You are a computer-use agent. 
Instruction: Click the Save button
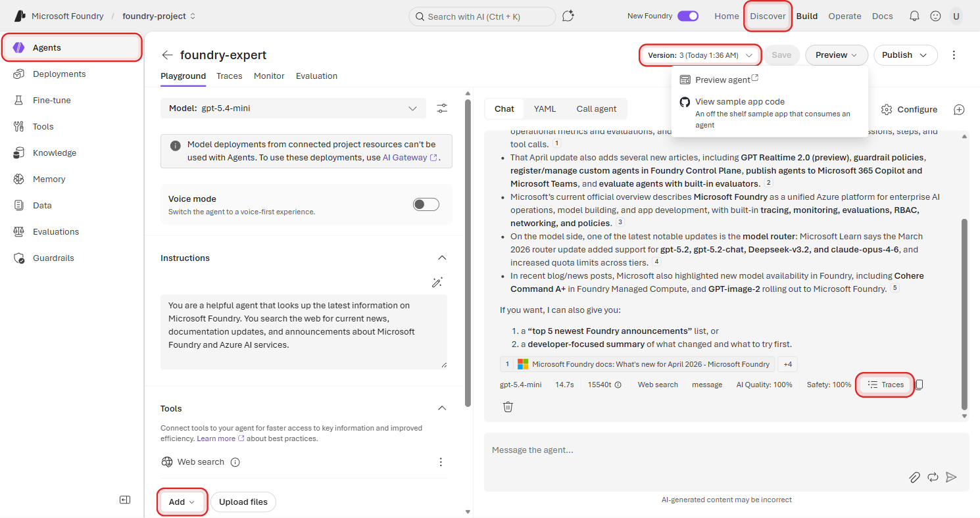point(781,55)
